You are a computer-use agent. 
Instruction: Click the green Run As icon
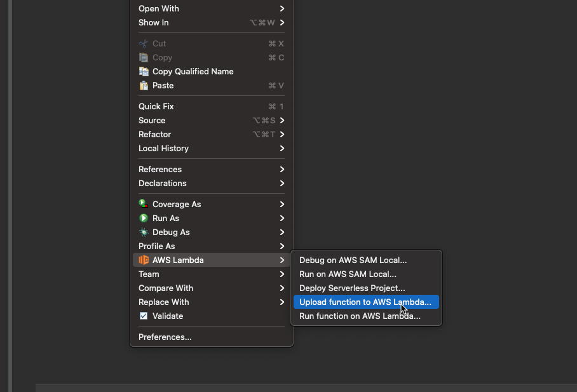coord(144,218)
